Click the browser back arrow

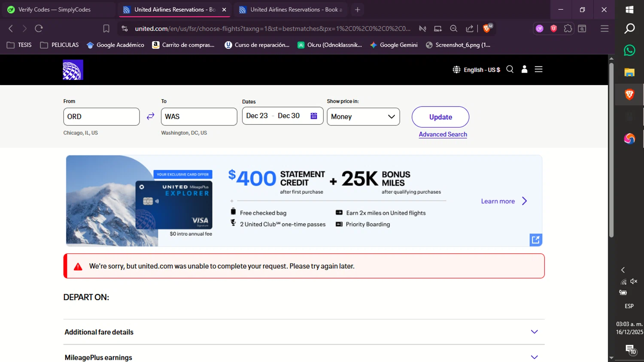click(x=11, y=28)
